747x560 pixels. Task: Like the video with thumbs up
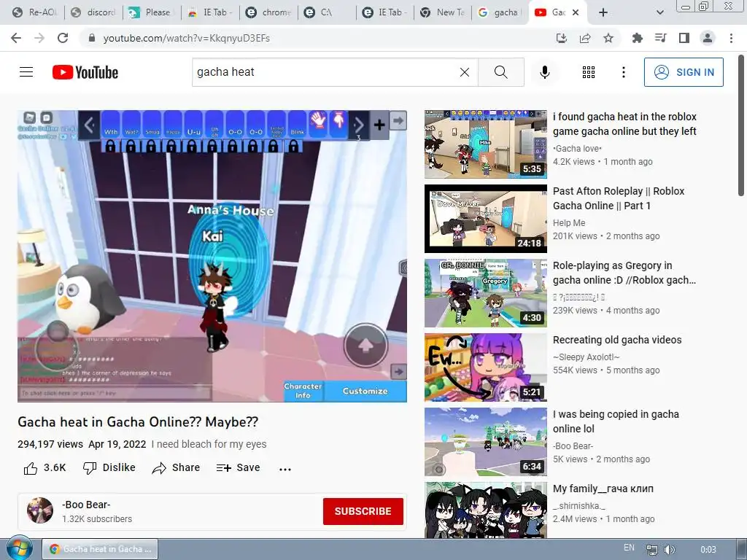[44, 468]
